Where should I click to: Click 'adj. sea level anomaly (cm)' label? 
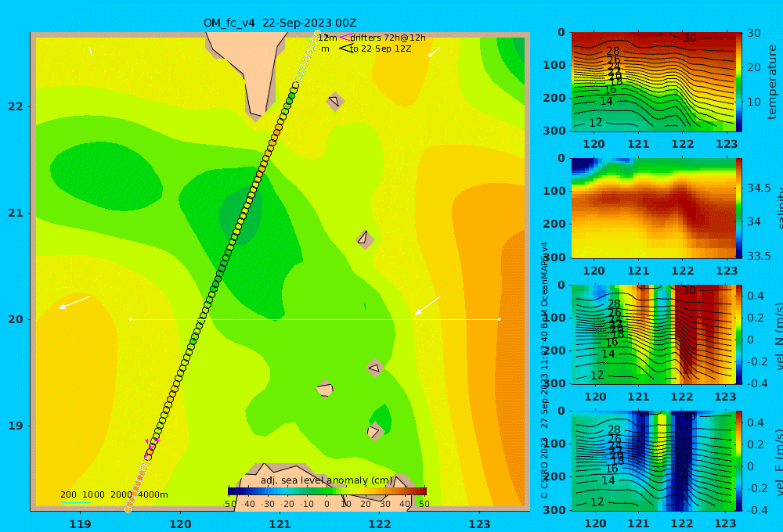pyautogui.click(x=327, y=480)
